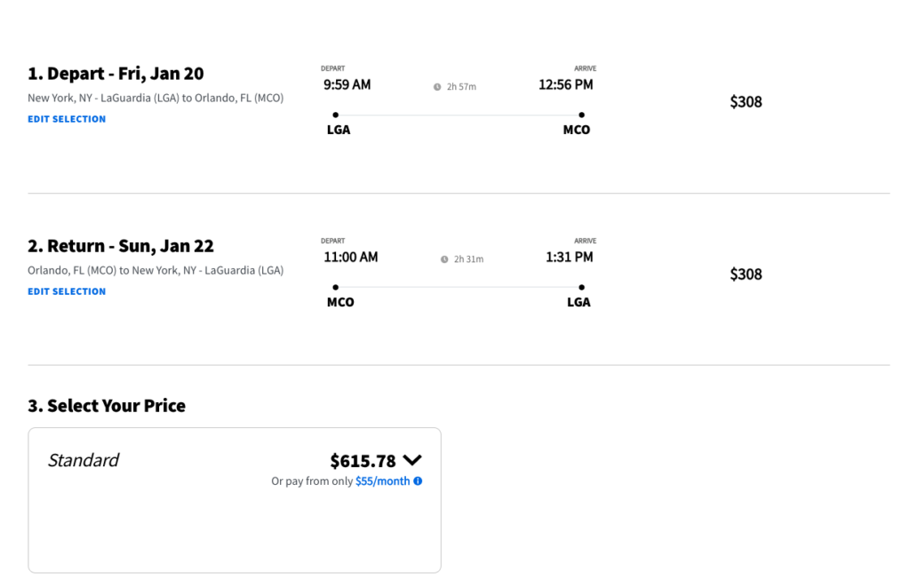Edit selection for the Depart flight

(67, 119)
